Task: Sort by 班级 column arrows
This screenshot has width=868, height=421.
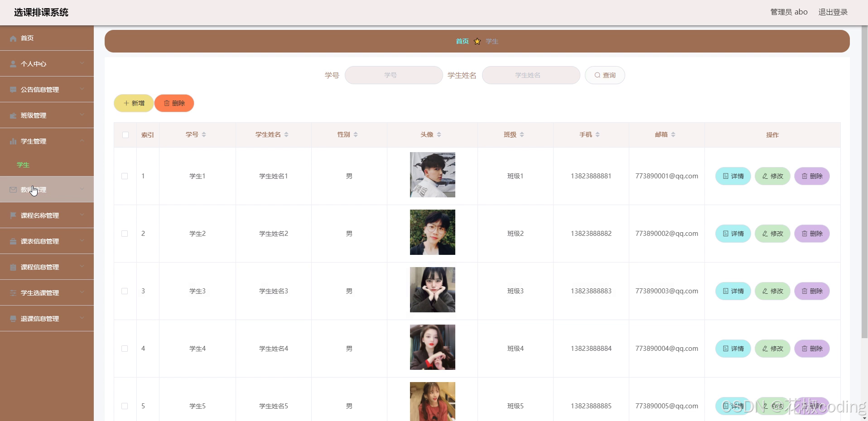Action: (522, 134)
